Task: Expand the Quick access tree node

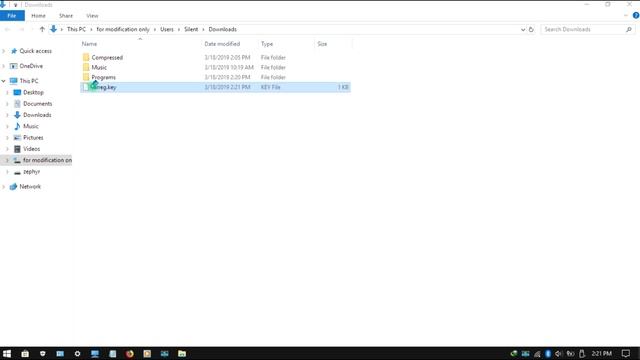Action: 4,51
